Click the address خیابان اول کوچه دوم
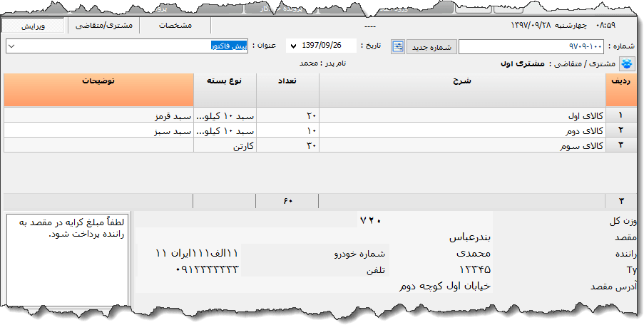 445,286
